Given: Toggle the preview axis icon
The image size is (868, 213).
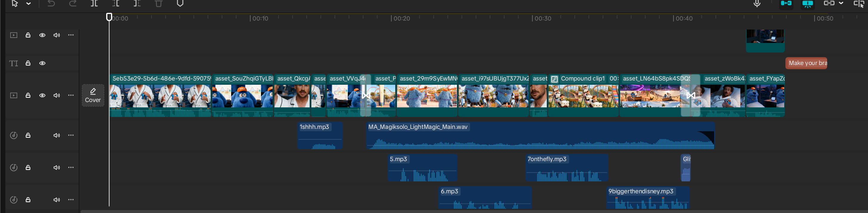Looking at the screenshot, I should (x=858, y=4).
